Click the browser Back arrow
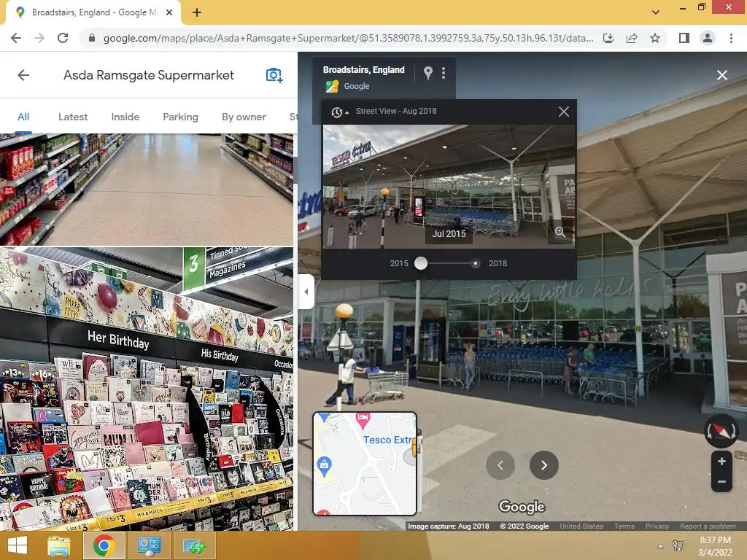The image size is (747, 560). click(x=16, y=38)
